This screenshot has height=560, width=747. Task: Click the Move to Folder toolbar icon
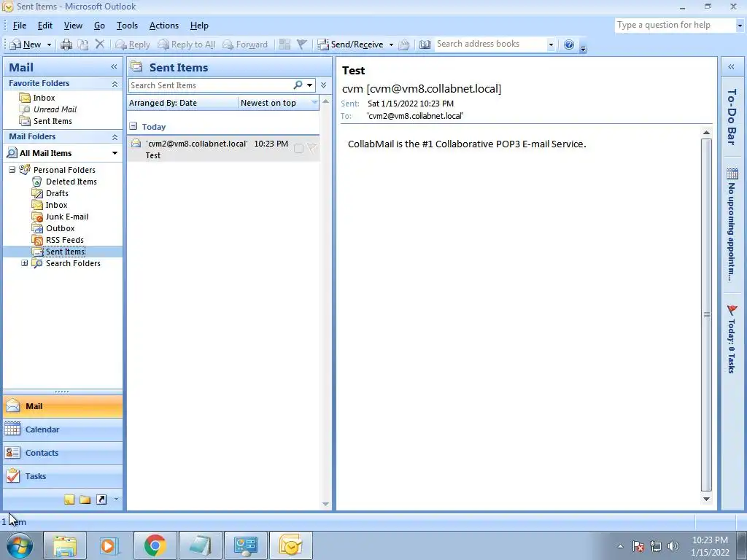(83, 44)
